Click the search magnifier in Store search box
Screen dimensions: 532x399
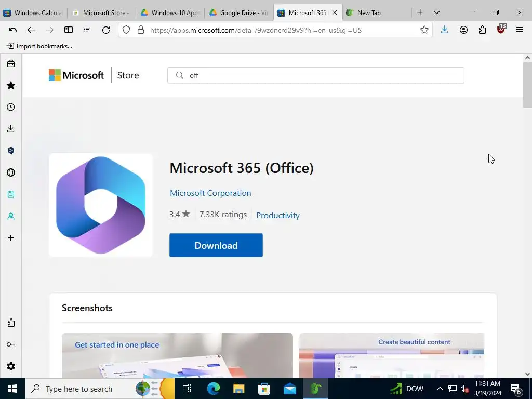[x=179, y=75]
